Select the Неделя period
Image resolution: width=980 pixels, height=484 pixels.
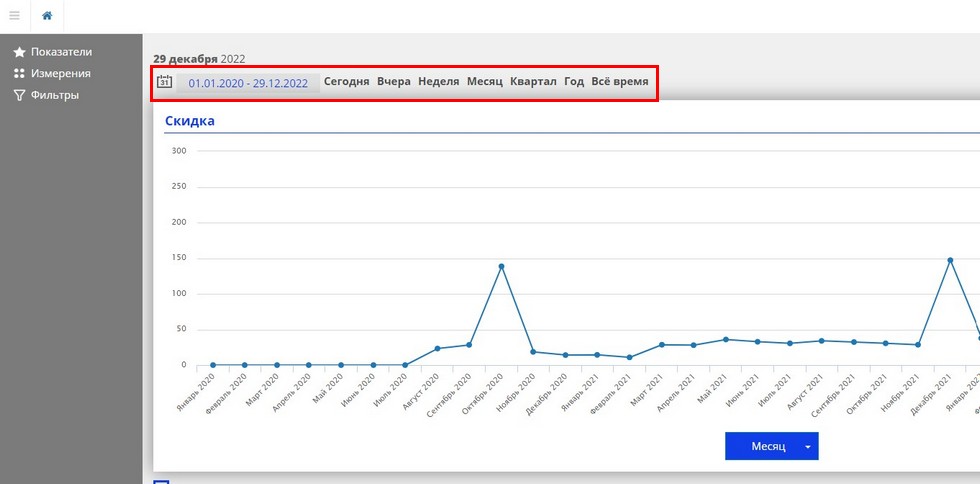tap(439, 82)
